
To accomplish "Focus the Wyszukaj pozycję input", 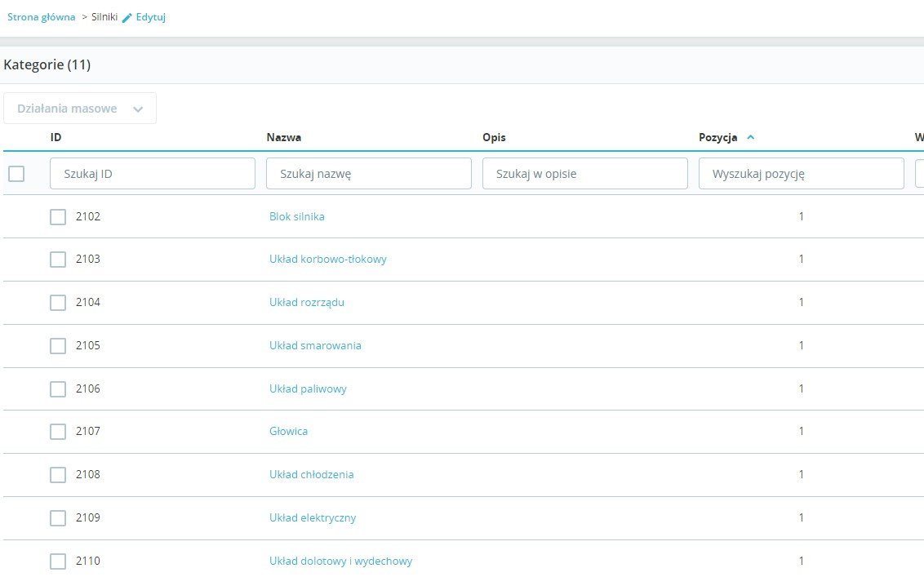I will click(x=802, y=174).
